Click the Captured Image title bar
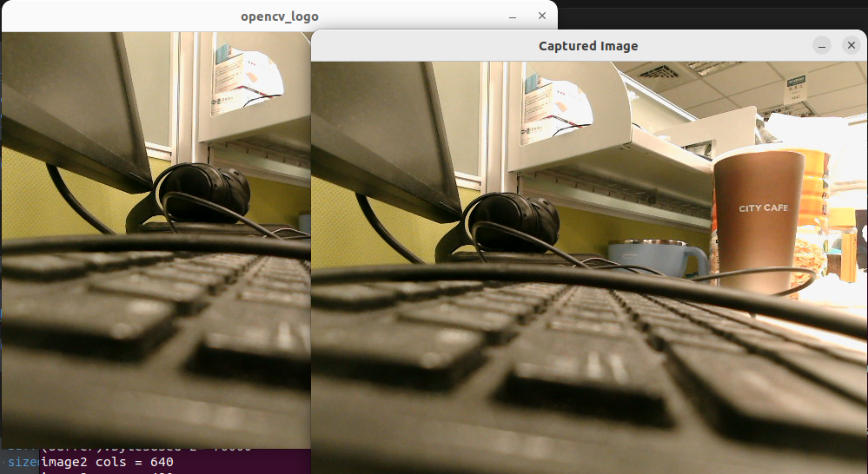The width and height of the screenshot is (868, 474). coord(588,46)
